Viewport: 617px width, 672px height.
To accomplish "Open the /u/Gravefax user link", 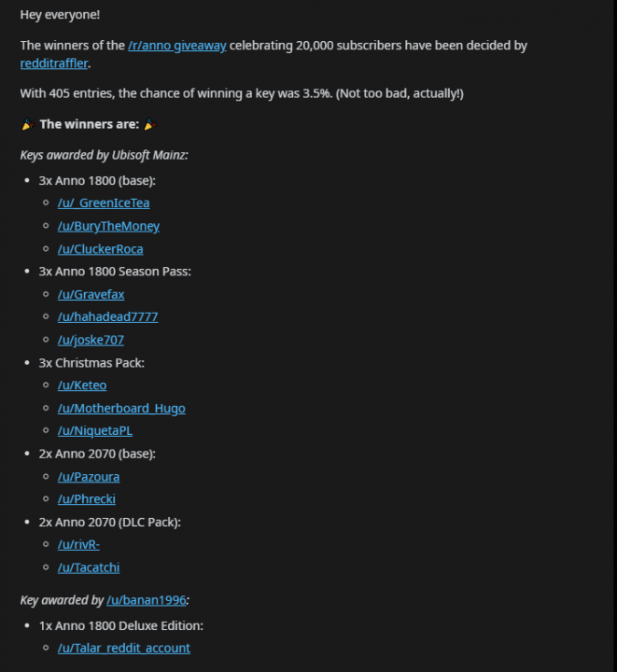I will 91,294.
